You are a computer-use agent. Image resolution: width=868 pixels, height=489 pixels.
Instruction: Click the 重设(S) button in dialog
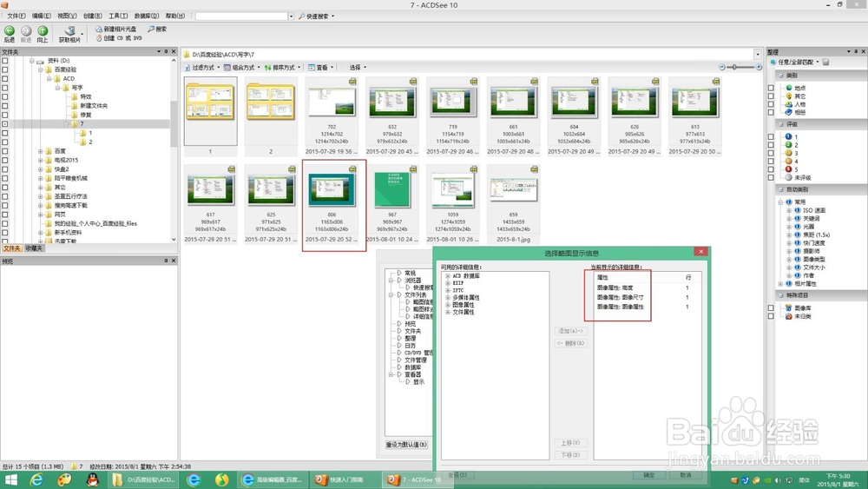[457, 475]
